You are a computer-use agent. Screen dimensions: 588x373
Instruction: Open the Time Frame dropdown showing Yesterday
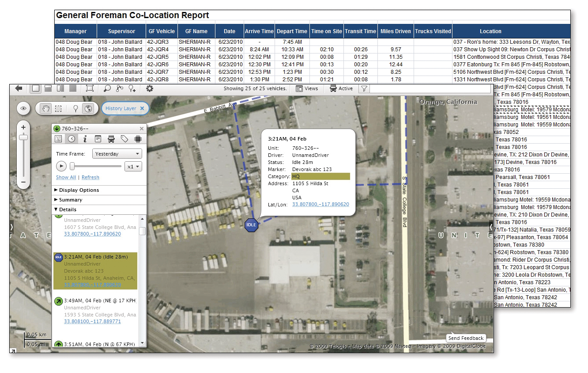(117, 154)
